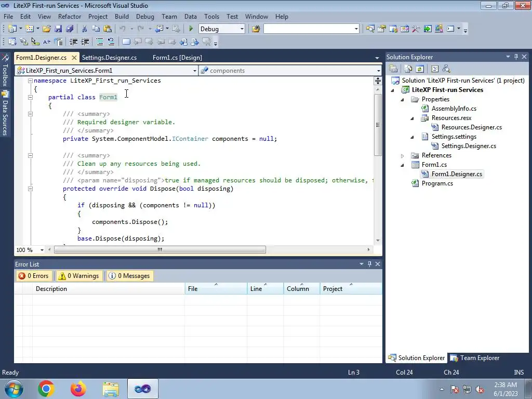Click the Navigate Backward icon
Image resolution: width=532 pixels, height=399 pixels.
pyautogui.click(x=159, y=29)
